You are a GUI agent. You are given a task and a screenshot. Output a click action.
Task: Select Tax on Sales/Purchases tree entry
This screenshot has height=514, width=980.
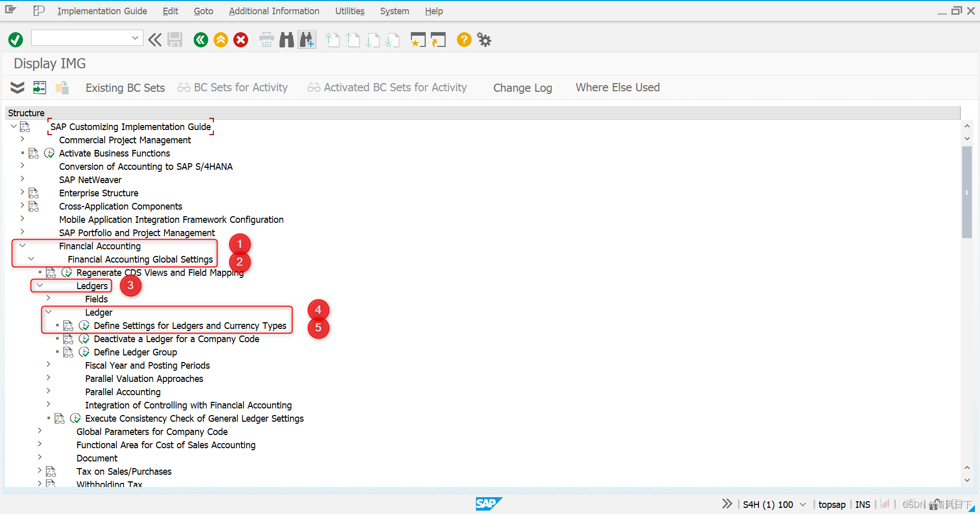pyautogui.click(x=124, y=472)
